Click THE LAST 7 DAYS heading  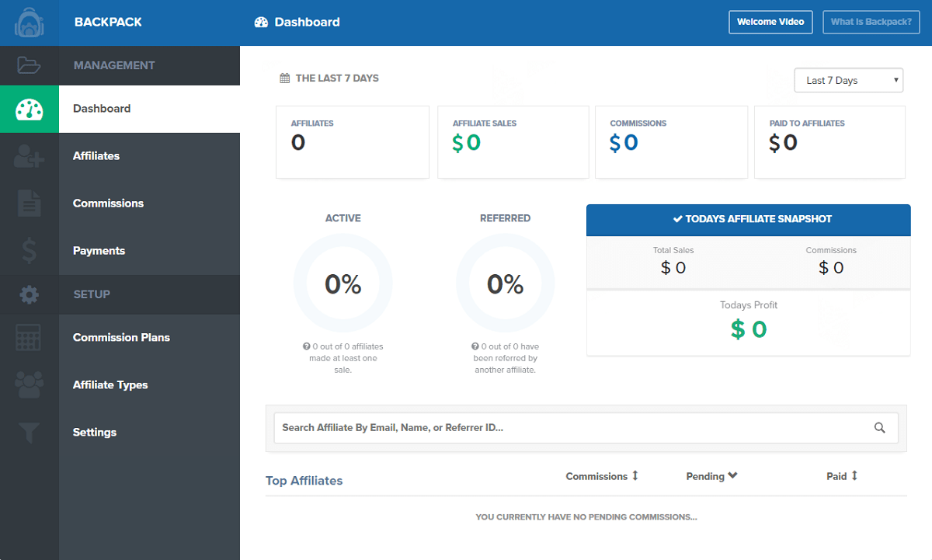pyautogui.click(x=337, y=78)
